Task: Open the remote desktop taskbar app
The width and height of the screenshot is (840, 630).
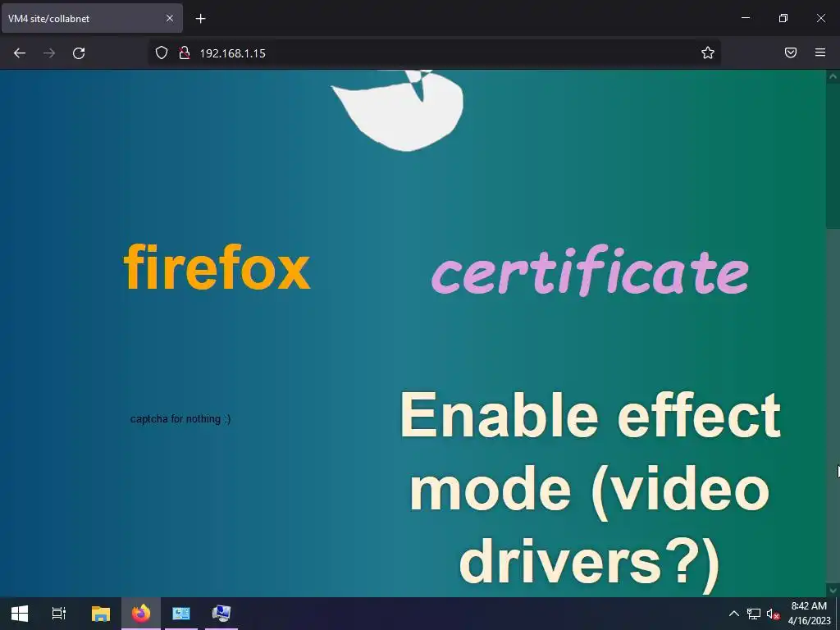Action: (x=221, y=614)
